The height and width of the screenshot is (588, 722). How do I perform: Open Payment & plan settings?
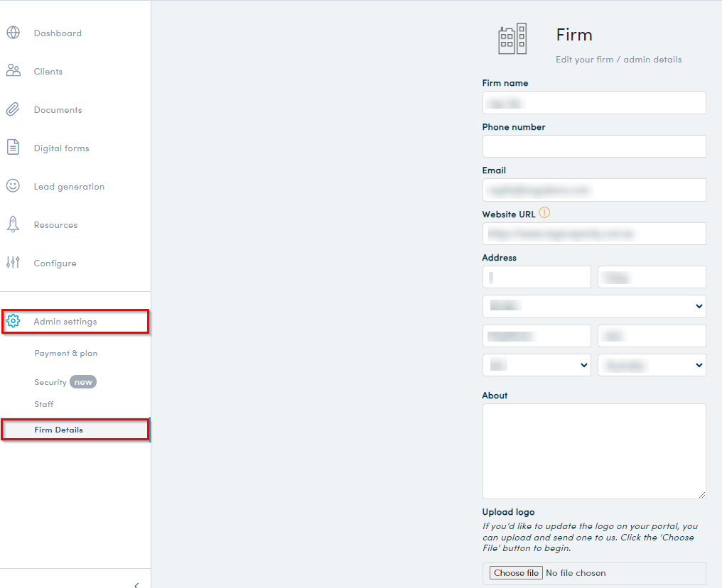pyautogui.click(x=66, y=353)
